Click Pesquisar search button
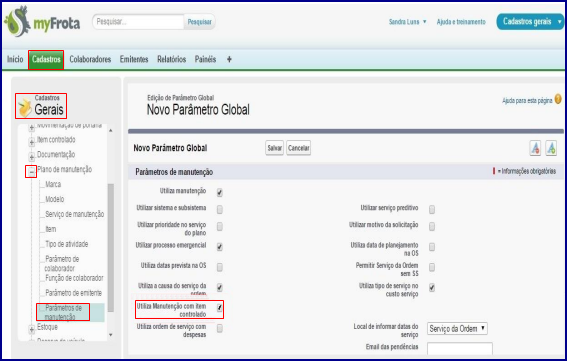 pyautogui.click(x=200, y=22)
